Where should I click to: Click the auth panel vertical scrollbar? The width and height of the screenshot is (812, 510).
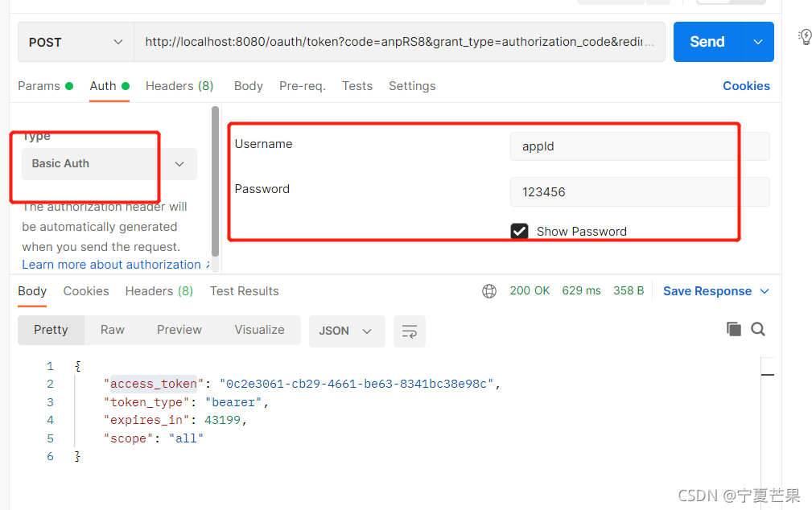tap(216, 181)
